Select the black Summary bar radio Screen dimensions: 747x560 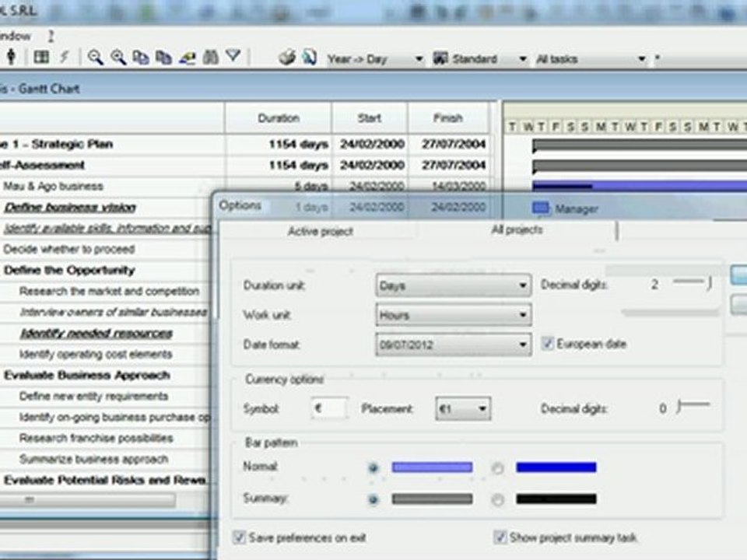click(x=497, y=499)
